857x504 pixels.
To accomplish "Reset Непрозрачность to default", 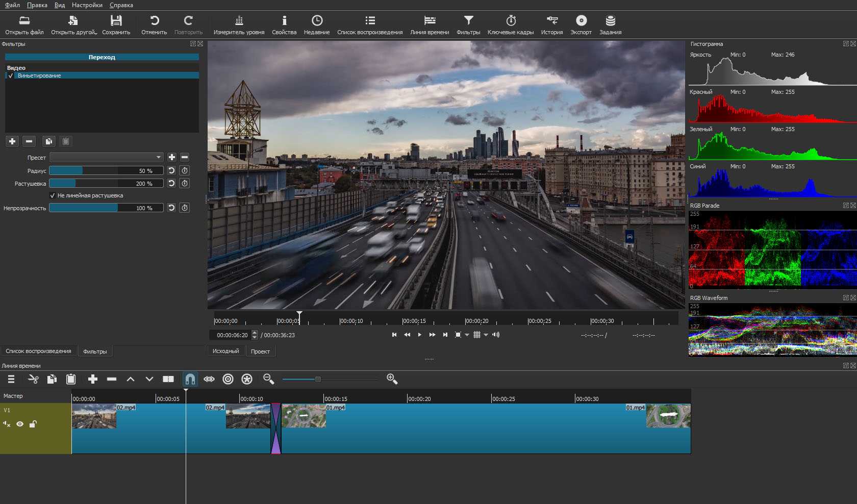I will [x=171, y=208].
